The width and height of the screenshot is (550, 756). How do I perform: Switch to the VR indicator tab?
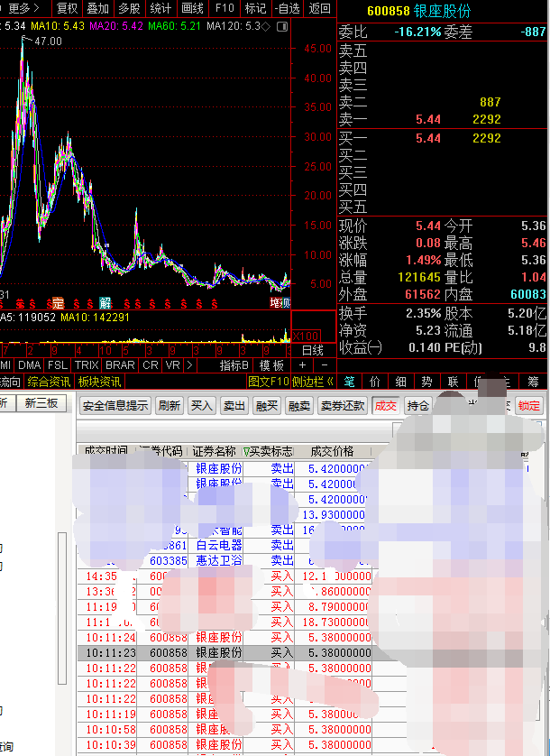pos(172,365)
